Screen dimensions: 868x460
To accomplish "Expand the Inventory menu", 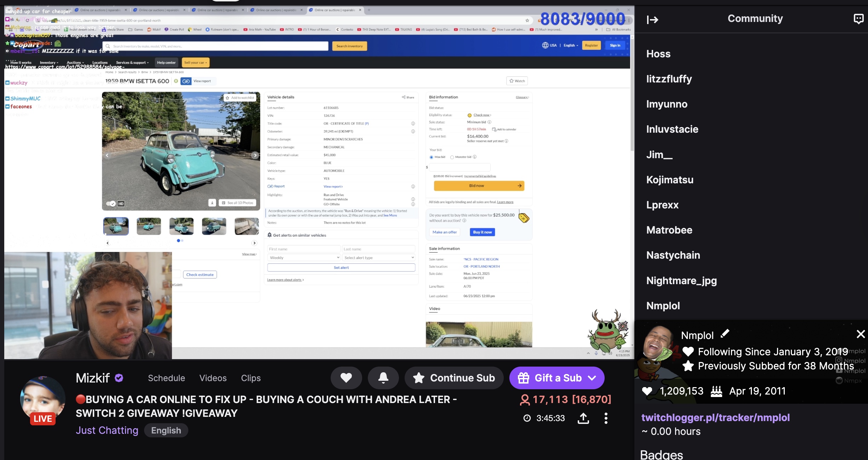I will (x=49, y=63).
